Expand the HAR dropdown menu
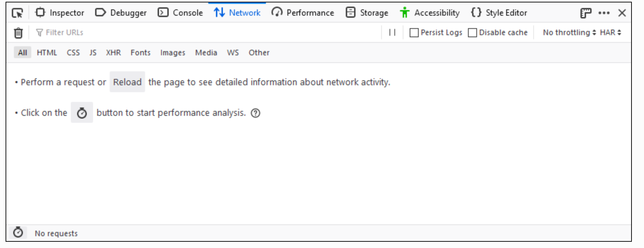644x248 pixels. click(x=610, y=32)
